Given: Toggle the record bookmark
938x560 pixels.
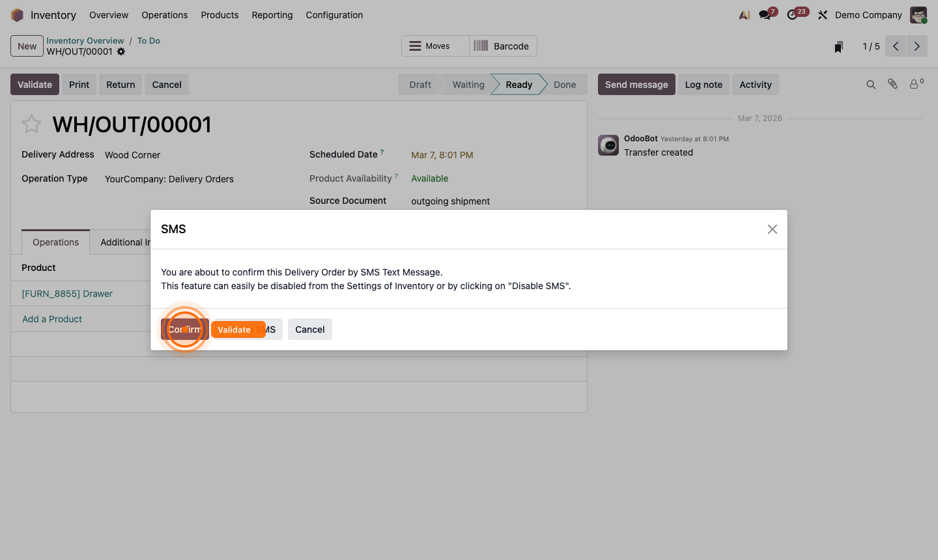Looking at the screenshot, I should click(x=838, y=46).
